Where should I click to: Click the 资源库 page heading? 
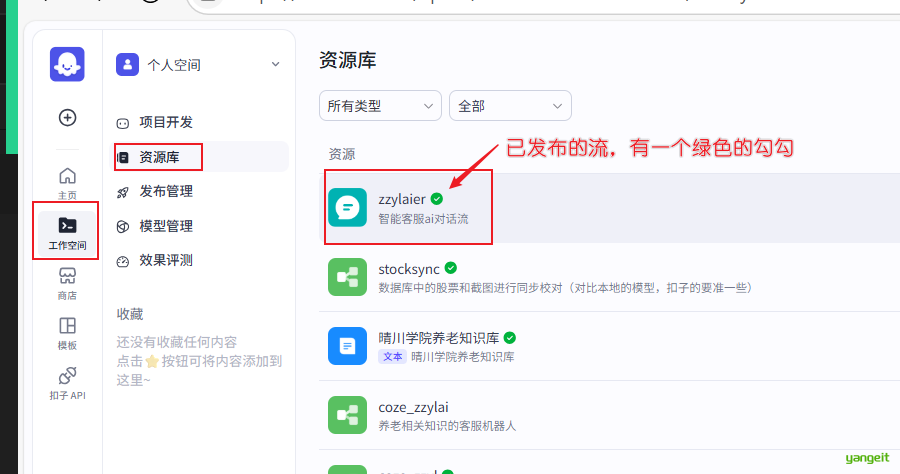click(348, 60)
